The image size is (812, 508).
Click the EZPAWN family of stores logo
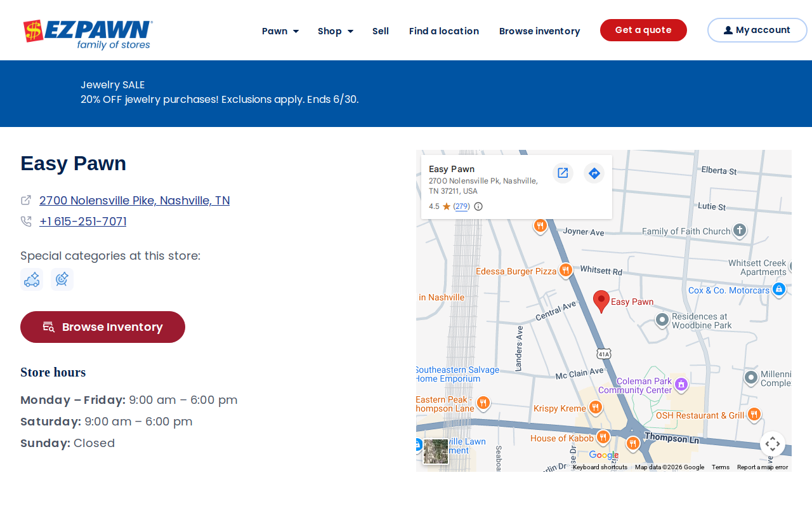[88, 34]
